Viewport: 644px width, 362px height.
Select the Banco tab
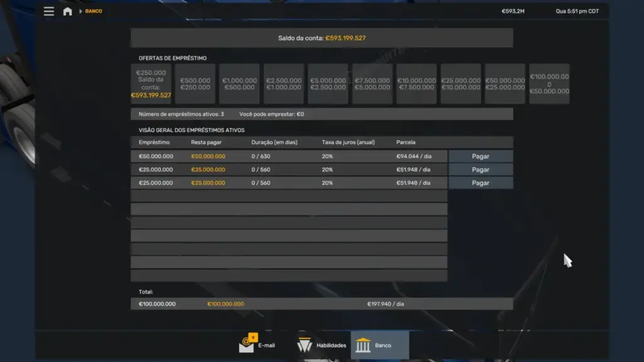click(x=380, y=345)
